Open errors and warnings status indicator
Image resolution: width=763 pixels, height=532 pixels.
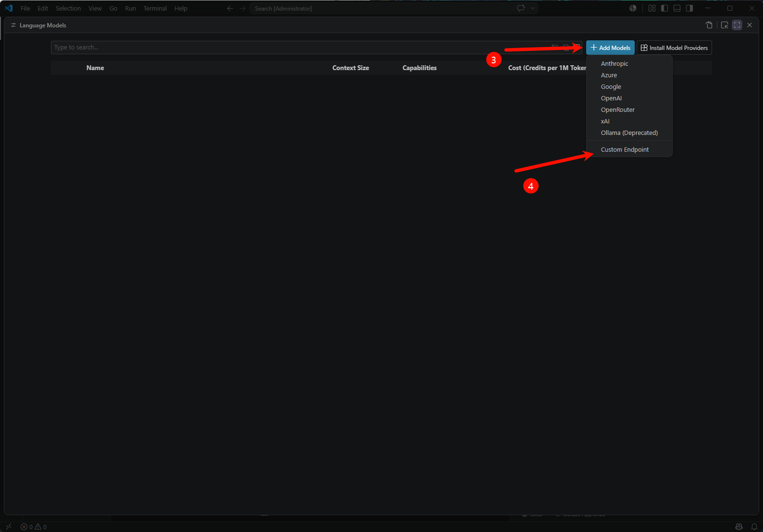coord(34,527)
